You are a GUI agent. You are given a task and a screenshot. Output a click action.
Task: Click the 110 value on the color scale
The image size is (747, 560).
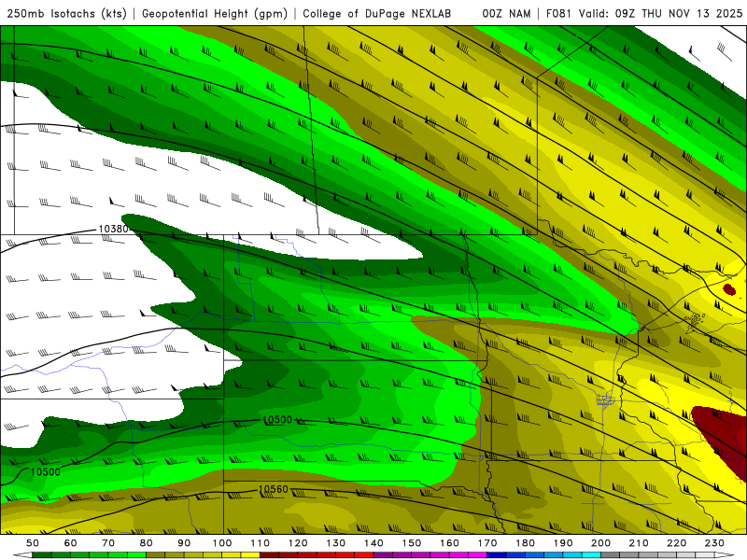pyautogui.click(x=261, y=543)
